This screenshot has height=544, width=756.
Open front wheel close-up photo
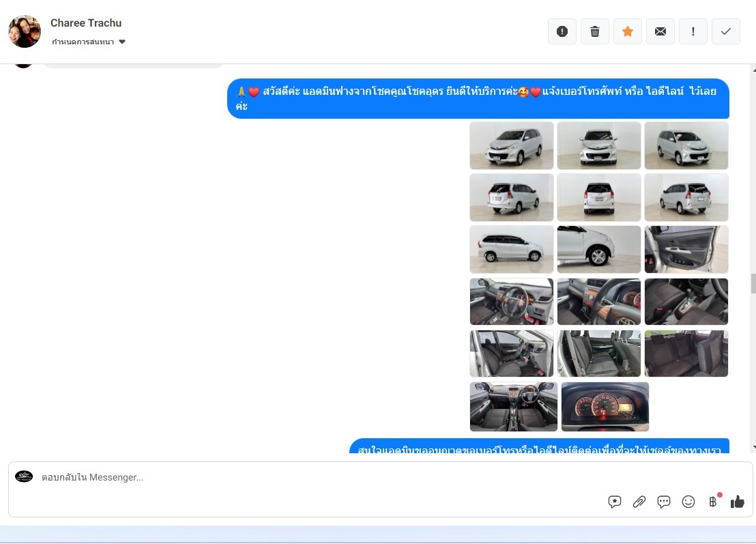coord(599,249)
